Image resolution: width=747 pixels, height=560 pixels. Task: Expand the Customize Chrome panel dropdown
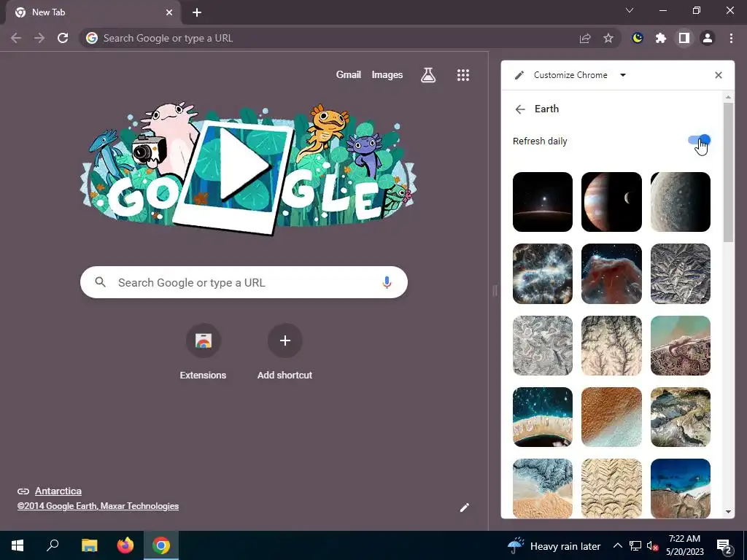point(623,75)
